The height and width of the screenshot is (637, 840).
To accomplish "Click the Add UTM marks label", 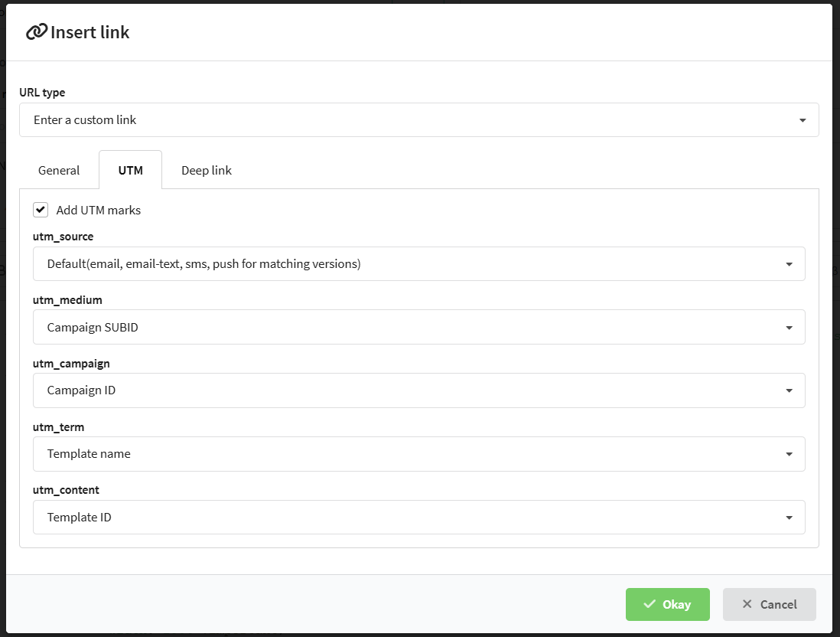I will point(99,211).
